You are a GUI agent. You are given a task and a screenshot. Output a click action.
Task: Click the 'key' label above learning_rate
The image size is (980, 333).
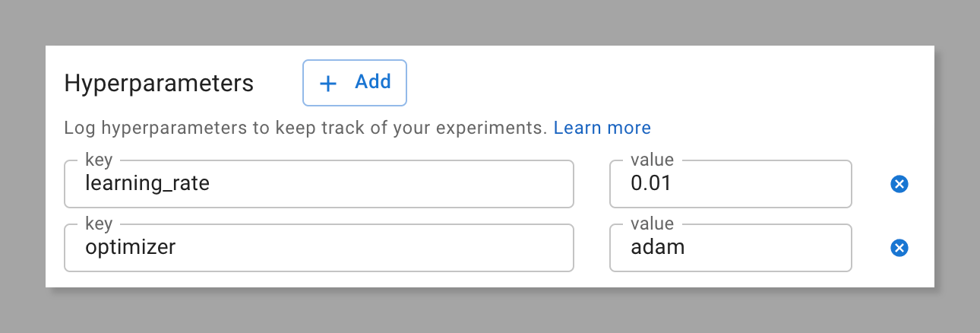99,160
